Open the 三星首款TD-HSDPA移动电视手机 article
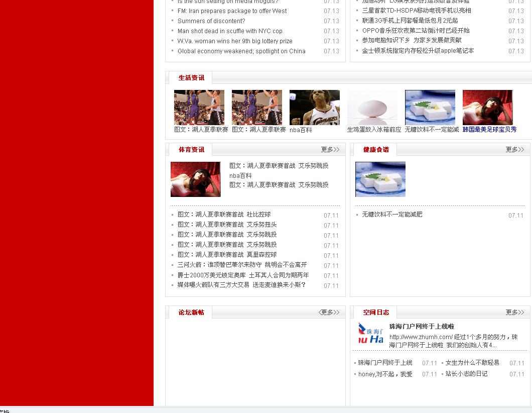 (x=416, y=11)
